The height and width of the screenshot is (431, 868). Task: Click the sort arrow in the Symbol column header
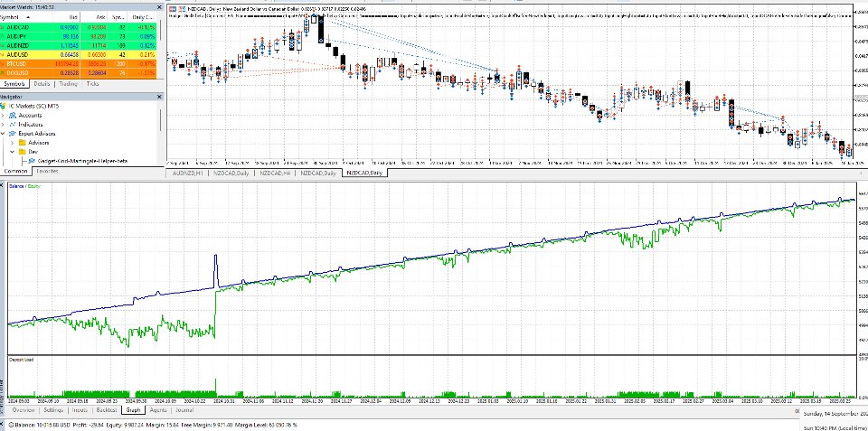click(x=27, y=17)
